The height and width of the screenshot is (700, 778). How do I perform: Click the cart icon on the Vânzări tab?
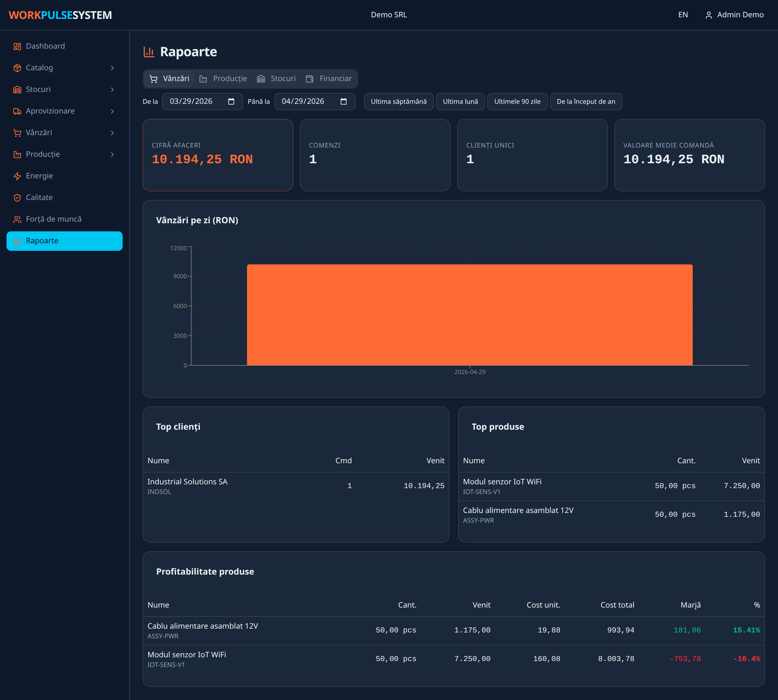click(x=154, y=79)
